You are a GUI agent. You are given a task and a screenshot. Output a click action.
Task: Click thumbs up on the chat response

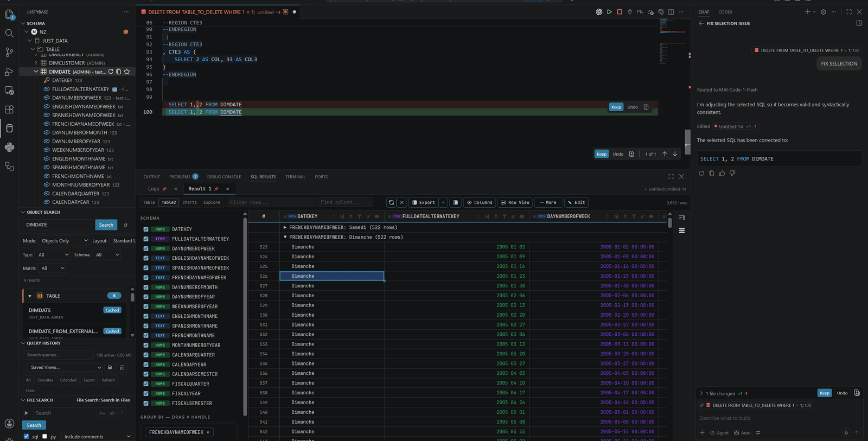(x=722, y=173)
